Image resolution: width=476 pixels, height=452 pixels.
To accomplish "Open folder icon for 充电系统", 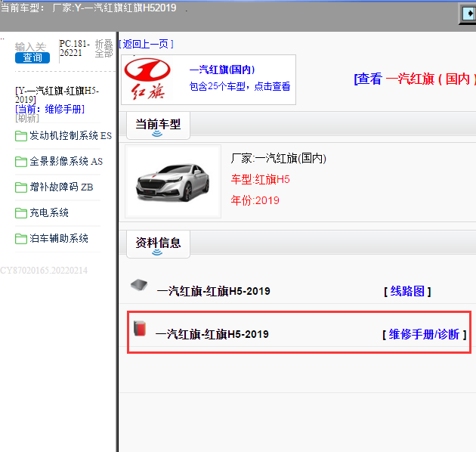I will click(x=21, y=213).
